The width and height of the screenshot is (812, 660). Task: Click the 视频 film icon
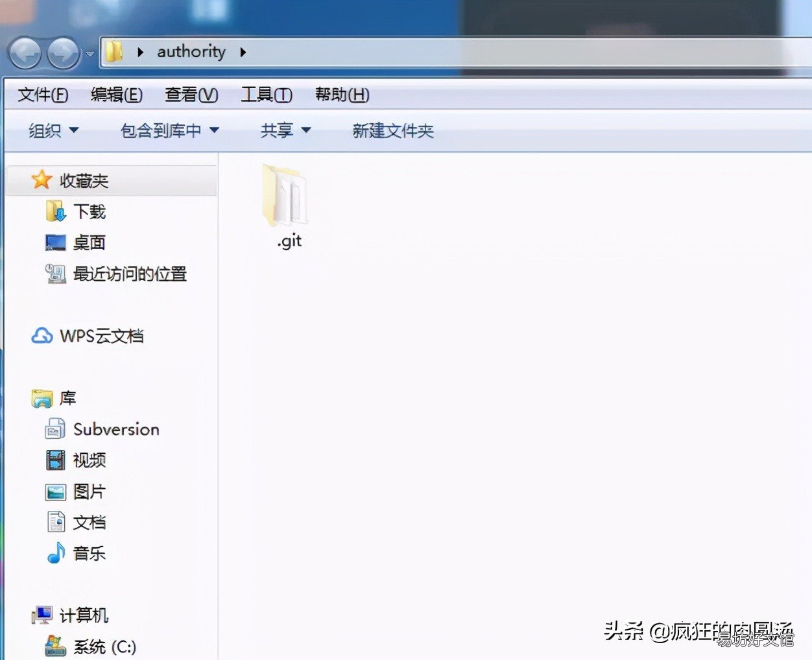click(56, 460)
